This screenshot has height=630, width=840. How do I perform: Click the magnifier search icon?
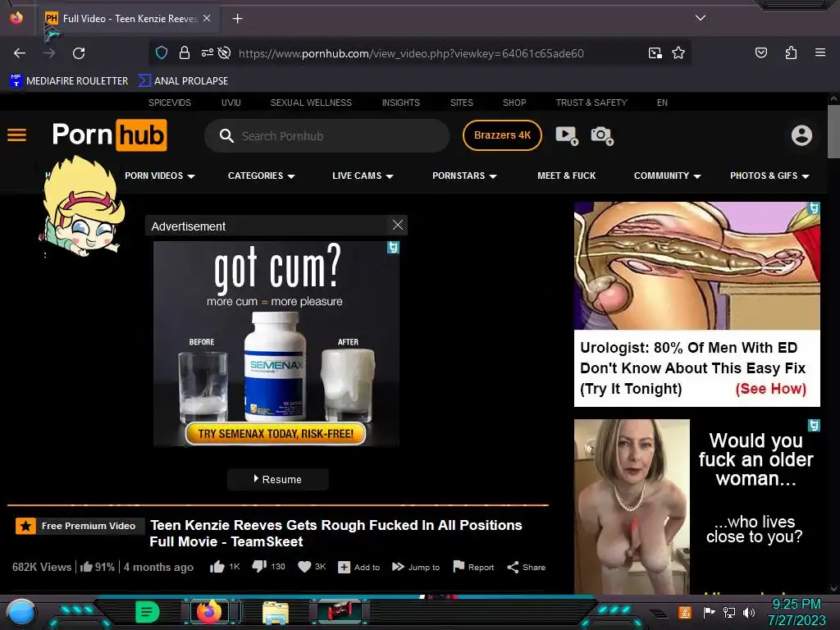tap(226, 135)
